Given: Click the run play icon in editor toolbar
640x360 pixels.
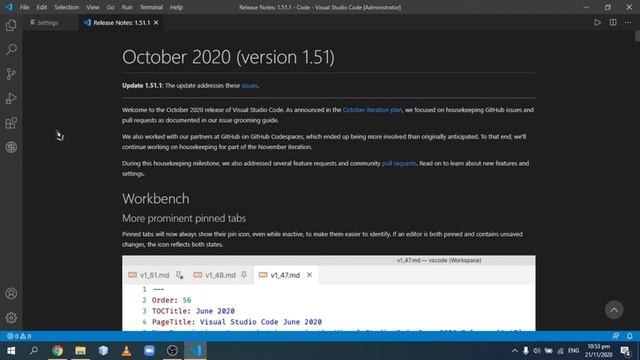Looking at the screenshot, I should tap(597, 22).
